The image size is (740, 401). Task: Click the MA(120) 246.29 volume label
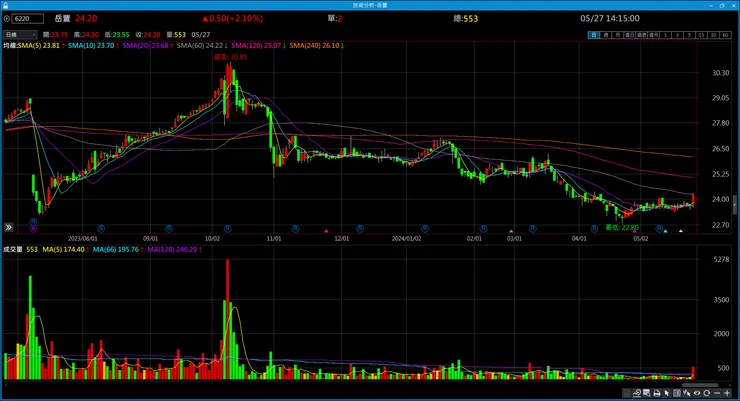tap(172, 249)
